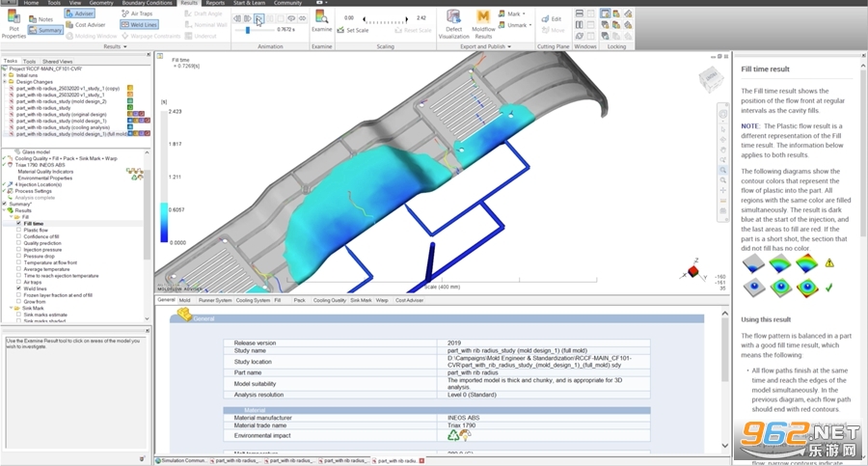Viewport: 868px width, 466px height.
Task: Click the Notes tool icon
Action: [33, 19]
